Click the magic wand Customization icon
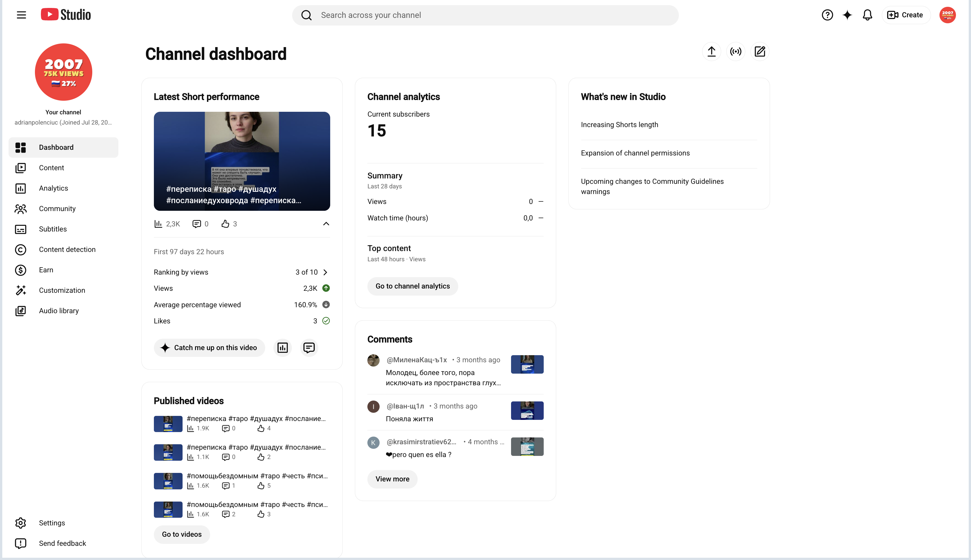Screen dimensions: 971x560 [20, 290]
